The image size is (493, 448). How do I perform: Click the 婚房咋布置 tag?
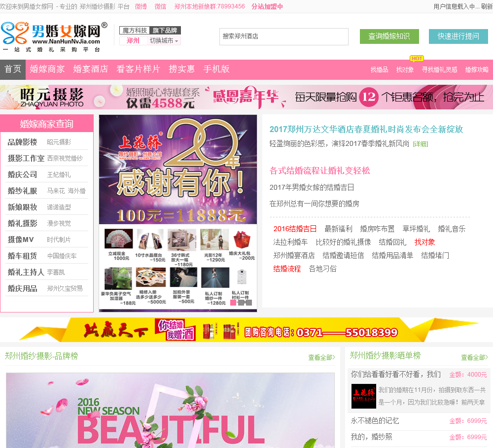tap(377, 229)
